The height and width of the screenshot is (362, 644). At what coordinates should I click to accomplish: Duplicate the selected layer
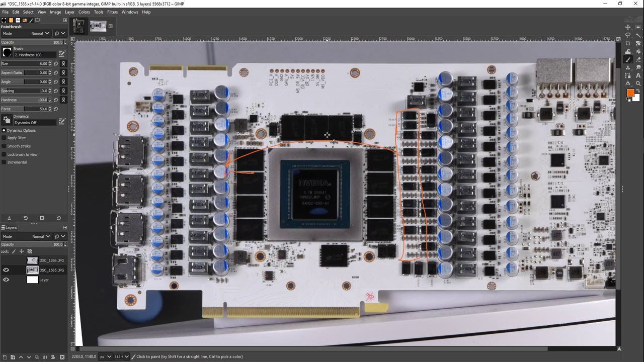pos(37,357)
